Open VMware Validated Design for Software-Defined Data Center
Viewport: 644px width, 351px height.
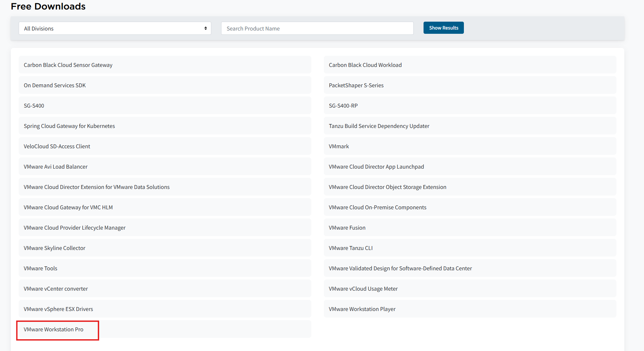(470, 268)
